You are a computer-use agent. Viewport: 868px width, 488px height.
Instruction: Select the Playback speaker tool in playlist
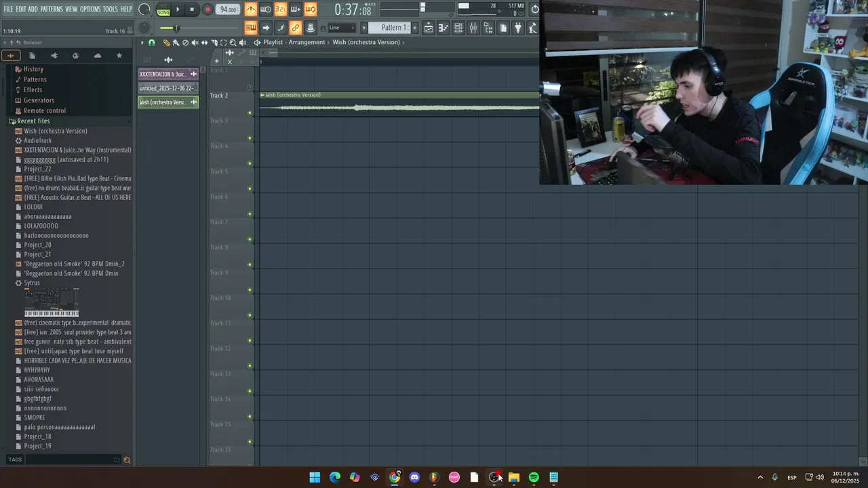point(242,42)
